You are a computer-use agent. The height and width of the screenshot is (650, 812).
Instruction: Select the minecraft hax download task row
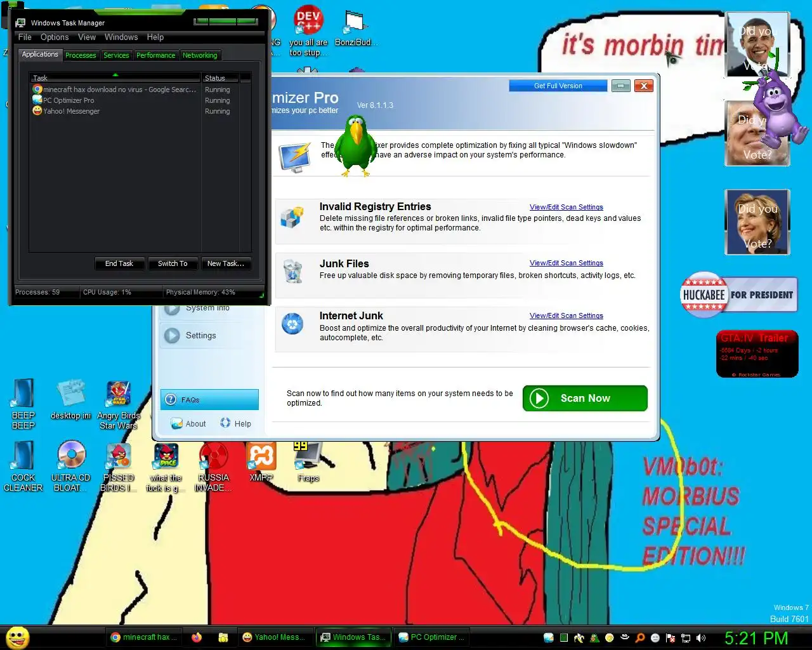[x=141, y=90]
